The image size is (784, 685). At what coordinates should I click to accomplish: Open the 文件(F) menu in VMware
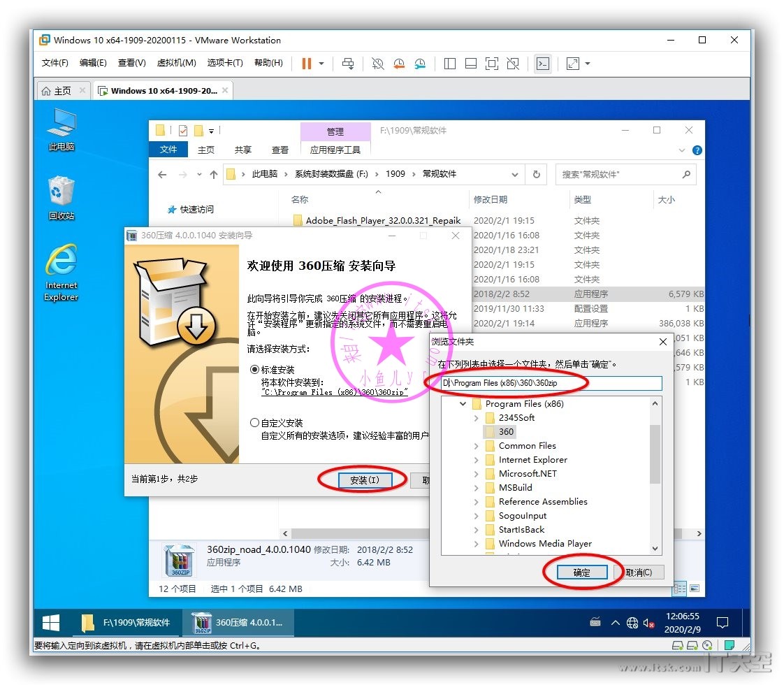point(55,62)
